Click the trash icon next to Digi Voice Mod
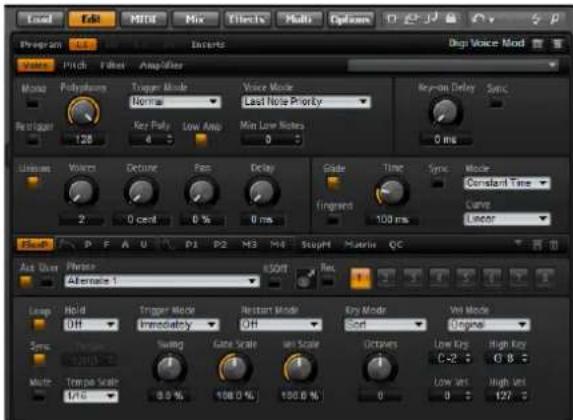Viewport: 573px width, 420px height. (557, 44)
